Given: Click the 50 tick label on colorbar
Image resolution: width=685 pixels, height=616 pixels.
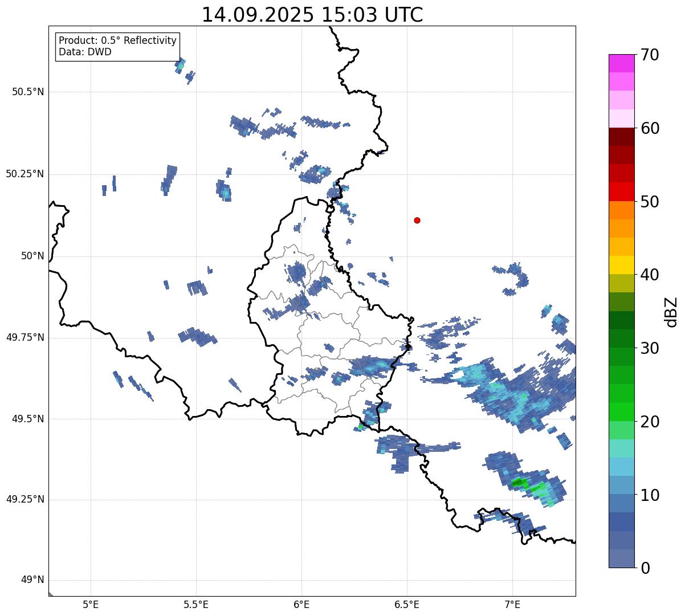Looking at the screenshot, I should (650, 202).
